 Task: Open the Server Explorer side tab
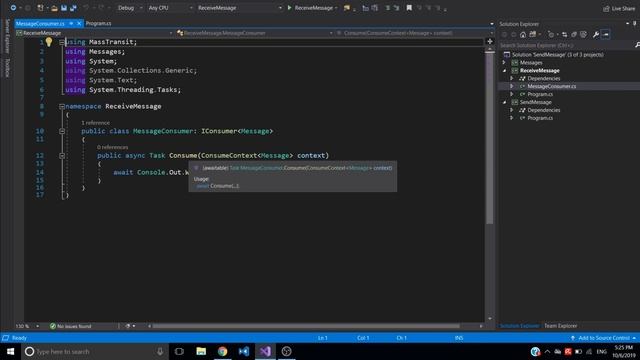(7, 36)
